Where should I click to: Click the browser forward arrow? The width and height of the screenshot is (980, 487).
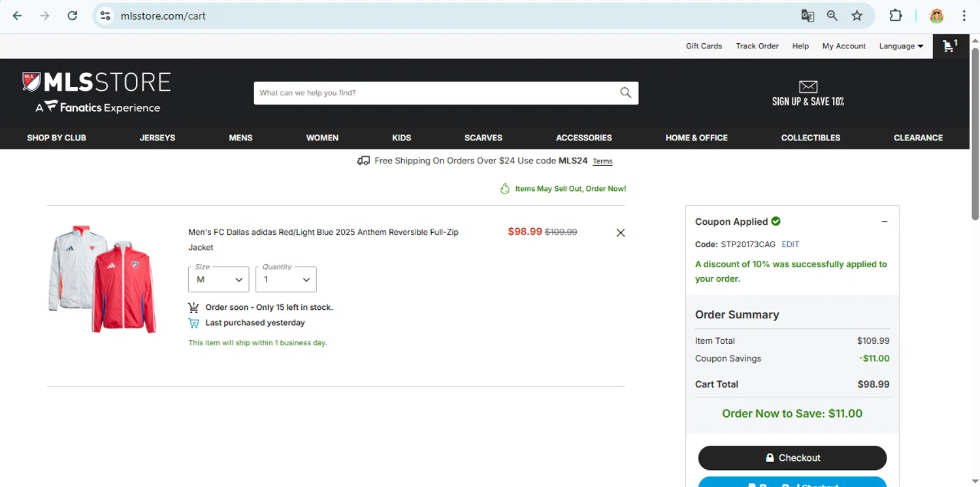coord(44,16)
